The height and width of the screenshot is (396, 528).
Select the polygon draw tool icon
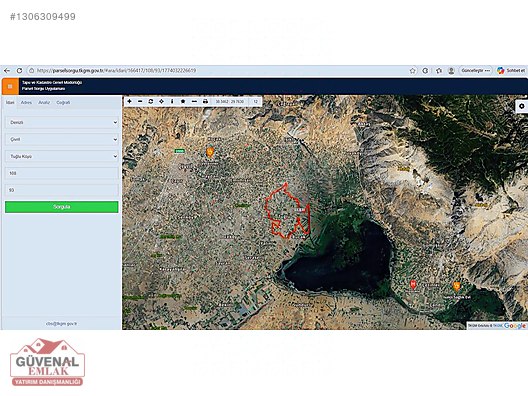click(x=183, y=101)
